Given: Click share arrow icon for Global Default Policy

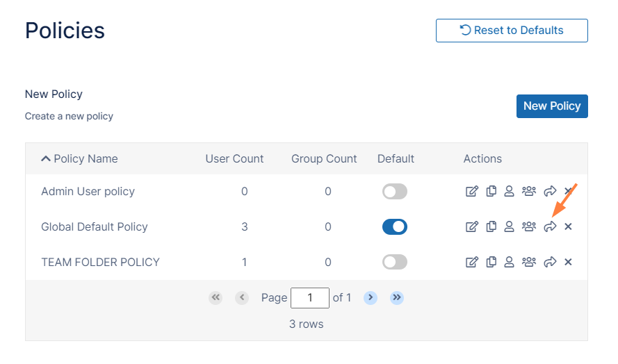Looking at the screenshot, I should [550, 226].
